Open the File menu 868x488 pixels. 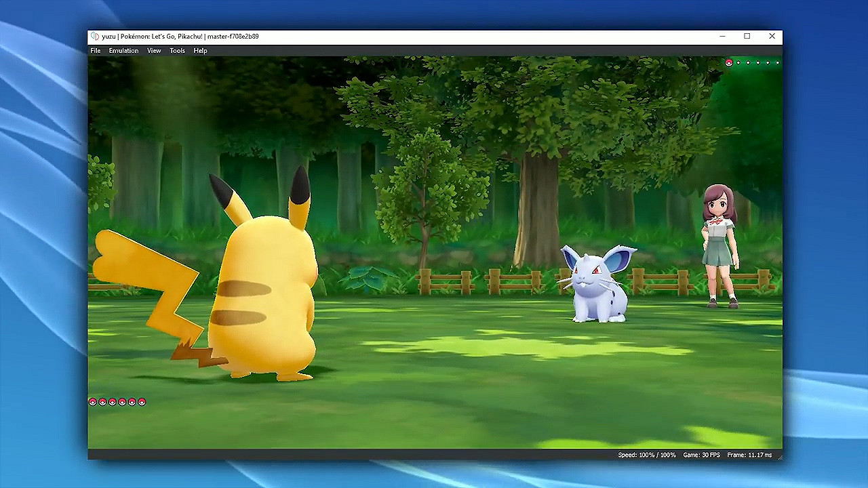click(x=96, y=51)
